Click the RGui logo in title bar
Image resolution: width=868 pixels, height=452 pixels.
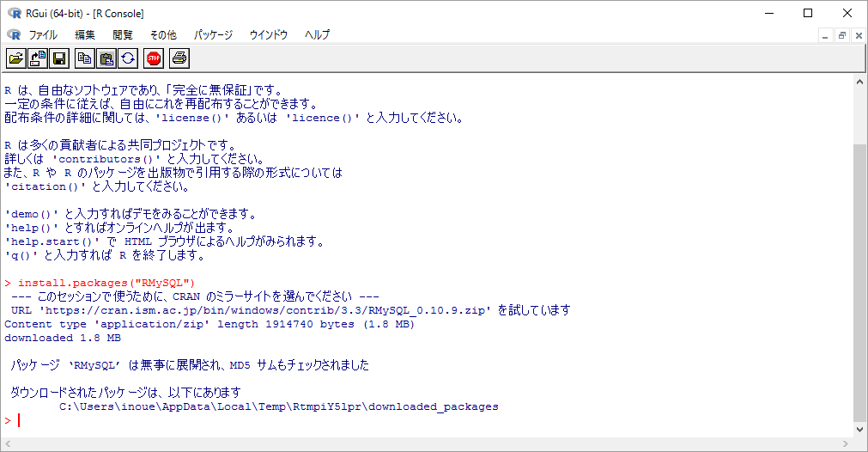(x=15, y=13)
